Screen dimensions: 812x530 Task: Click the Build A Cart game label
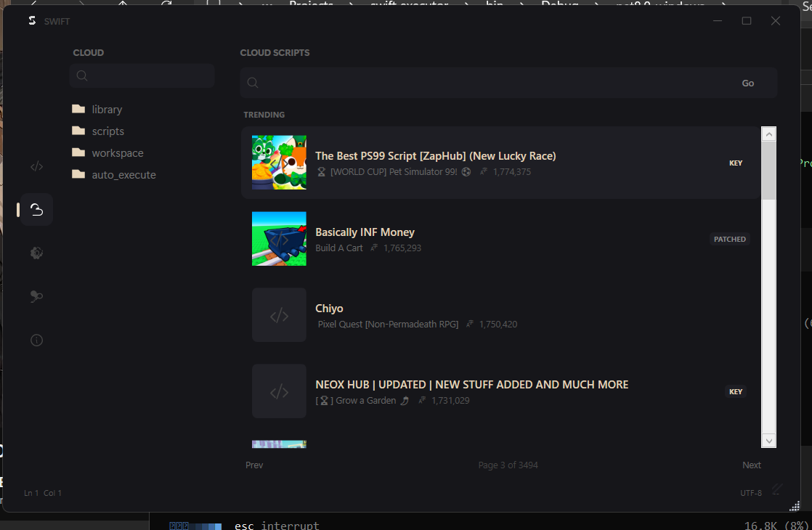(339, 248)
